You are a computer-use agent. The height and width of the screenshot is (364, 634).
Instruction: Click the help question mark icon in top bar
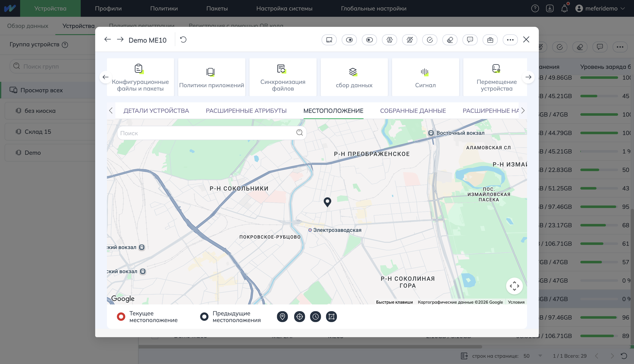coord(535,9)
